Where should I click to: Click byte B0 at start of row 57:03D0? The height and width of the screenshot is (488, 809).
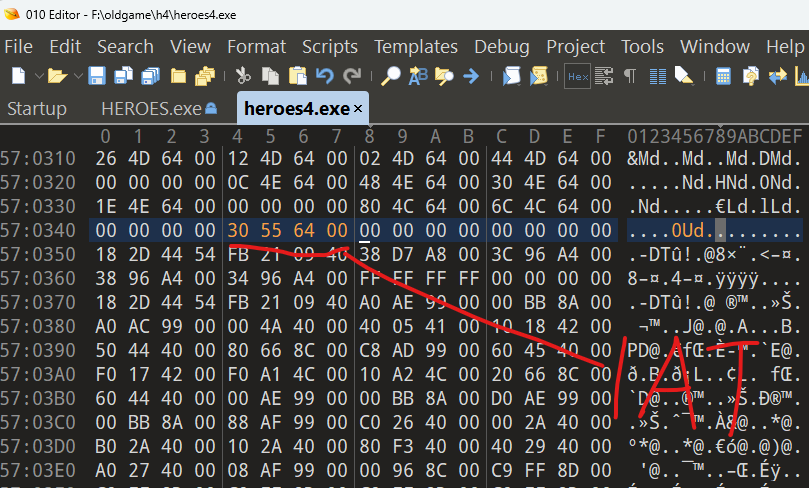click(106, 447)
